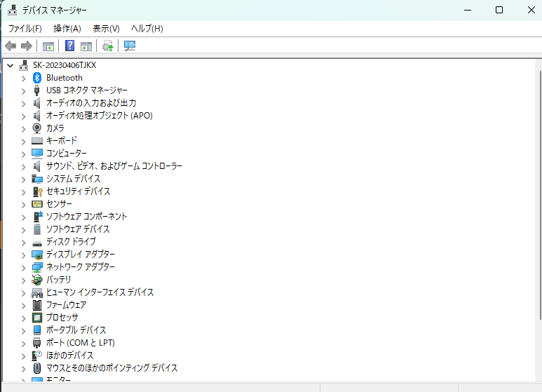Open the ファイル(F) menu
542x392 pixels.
click(x=25, y=28)
